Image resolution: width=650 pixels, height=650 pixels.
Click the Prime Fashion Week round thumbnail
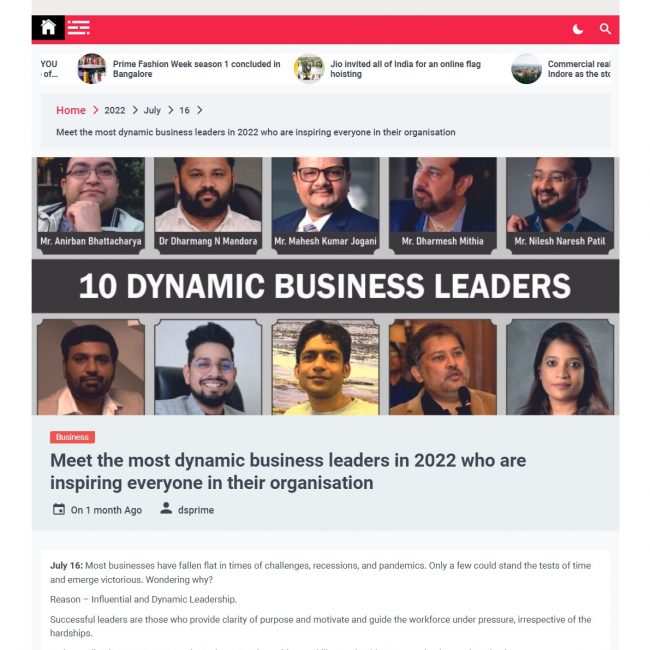92,69
